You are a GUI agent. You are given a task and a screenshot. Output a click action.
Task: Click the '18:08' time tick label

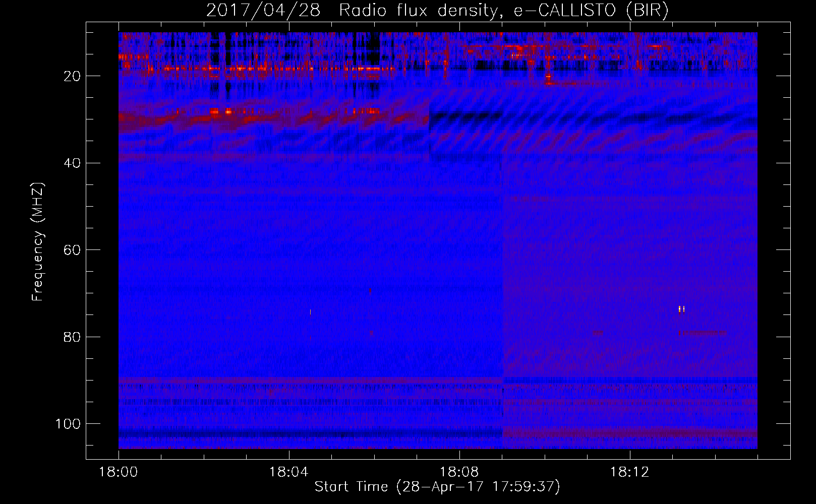459,472
